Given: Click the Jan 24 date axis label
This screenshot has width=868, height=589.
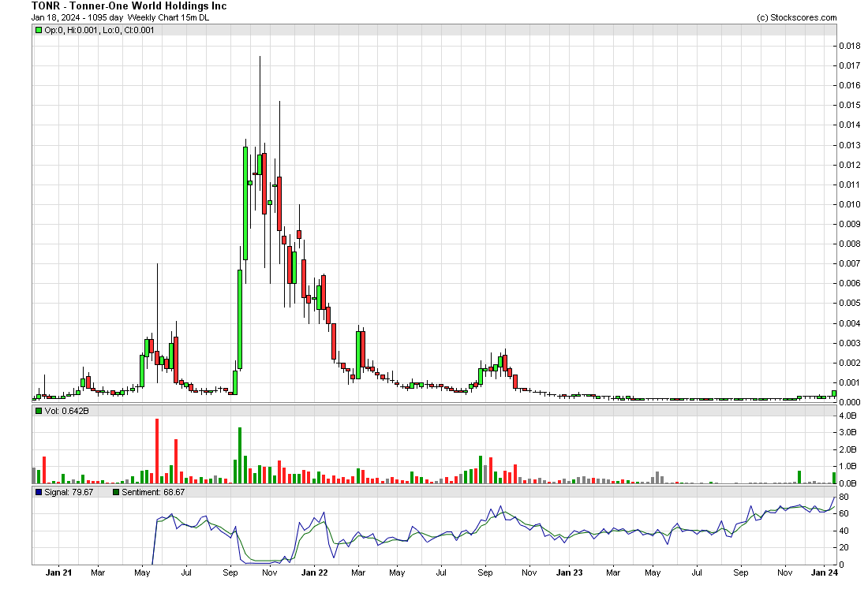Looking at the screenshot, I should pos(825,573).
